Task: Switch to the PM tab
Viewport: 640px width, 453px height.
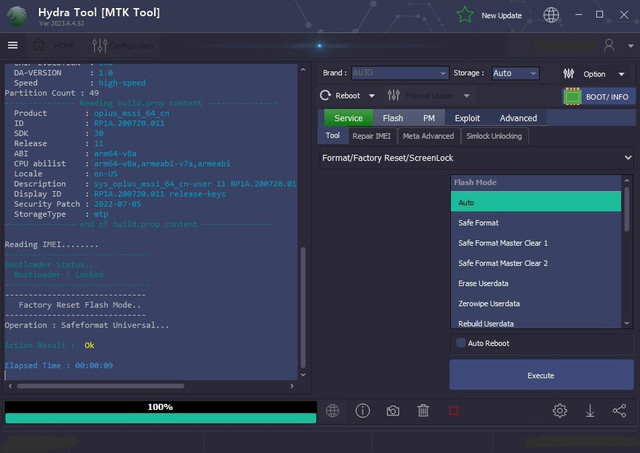Action: click(x=429, y=118)
